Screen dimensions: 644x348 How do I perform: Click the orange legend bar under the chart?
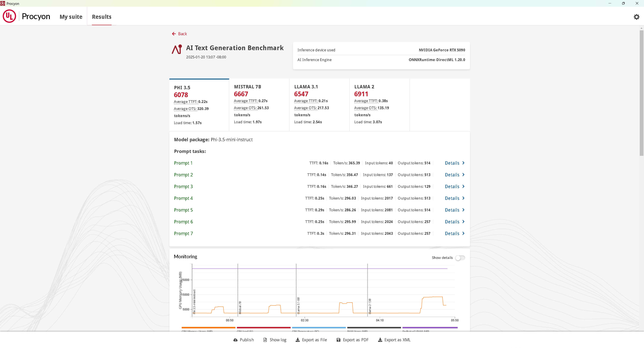(209, 328)
